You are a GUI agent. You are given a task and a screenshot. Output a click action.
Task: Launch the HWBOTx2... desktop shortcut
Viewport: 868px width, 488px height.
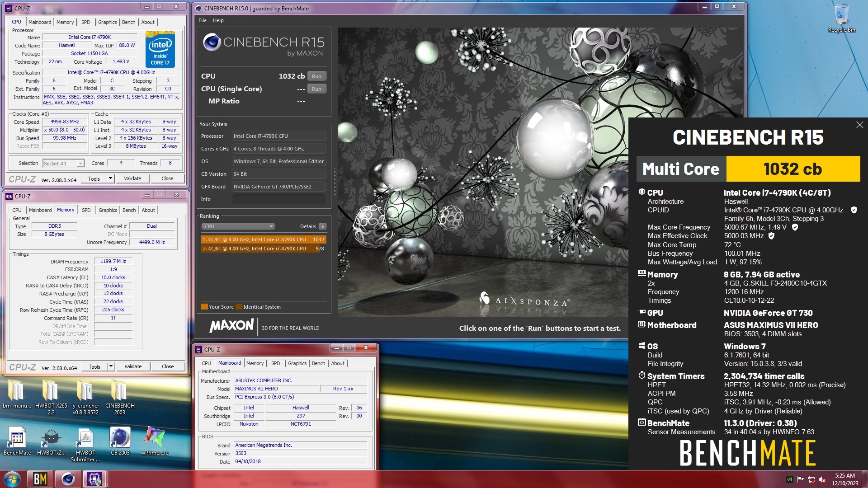point(51,441)
